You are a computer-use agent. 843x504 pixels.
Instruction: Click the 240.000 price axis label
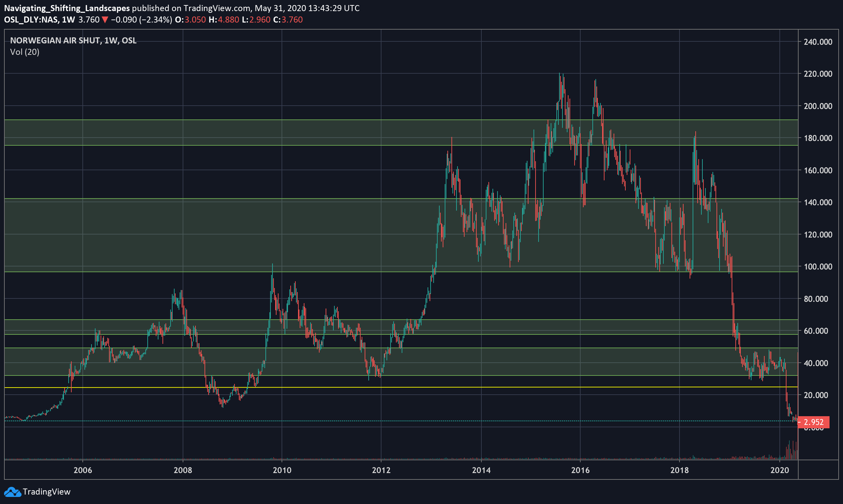tap(818, 42)
